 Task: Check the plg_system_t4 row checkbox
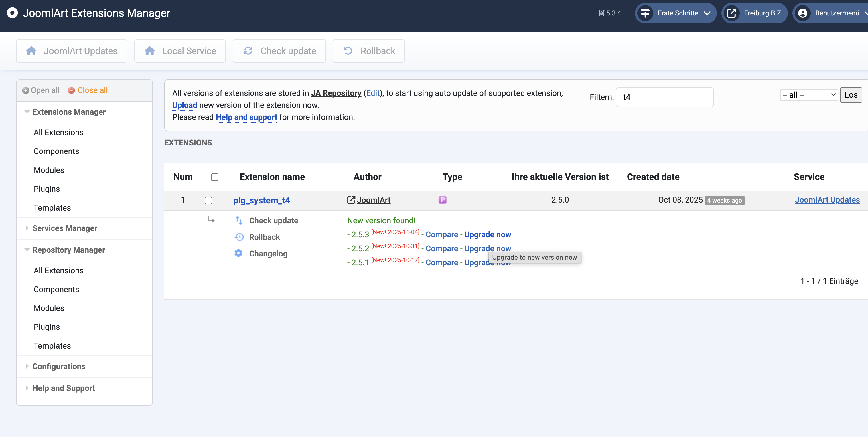pyautogui.click(x=208, y=200)
